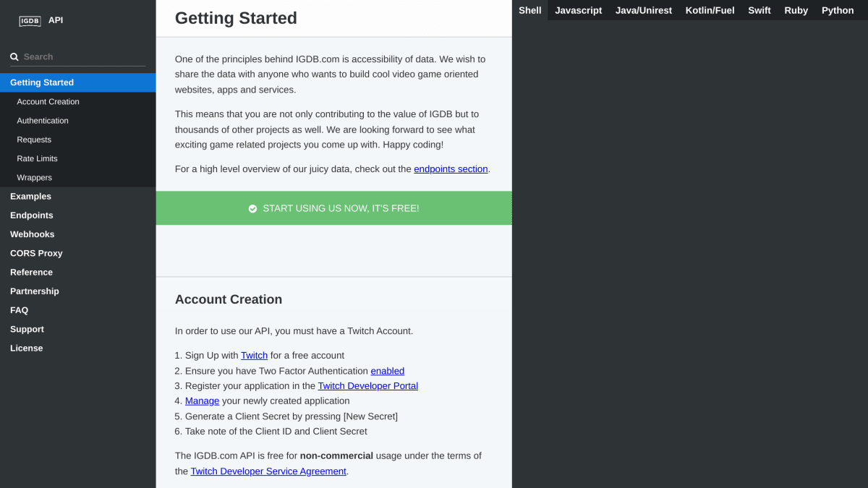The height and width of the screenshot is (488, 868).
Task: Expand the Examples section
Action: 77,197
